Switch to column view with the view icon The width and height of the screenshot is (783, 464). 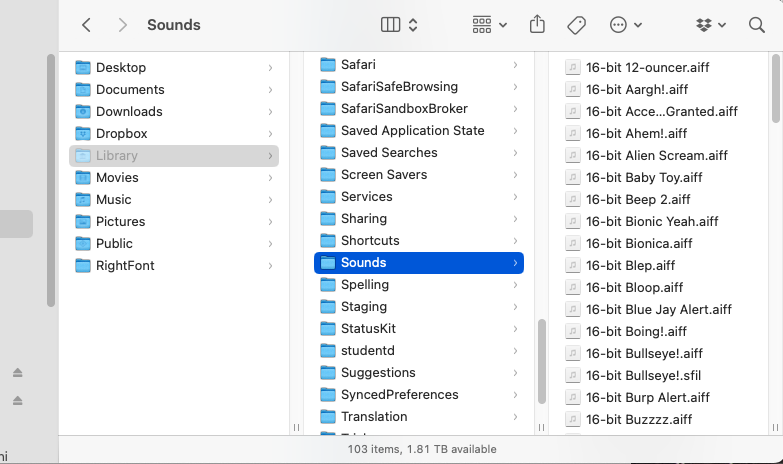click(391, 24)
